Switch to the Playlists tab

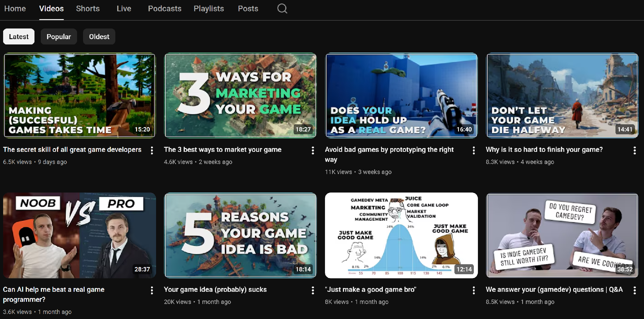click(x=209, y=9)
